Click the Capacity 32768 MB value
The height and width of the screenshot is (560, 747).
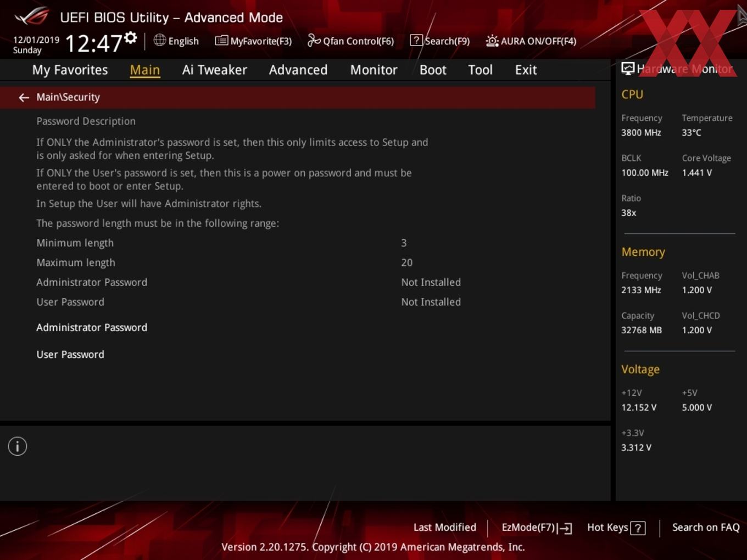pyautogui.click(x=642, y=330)
